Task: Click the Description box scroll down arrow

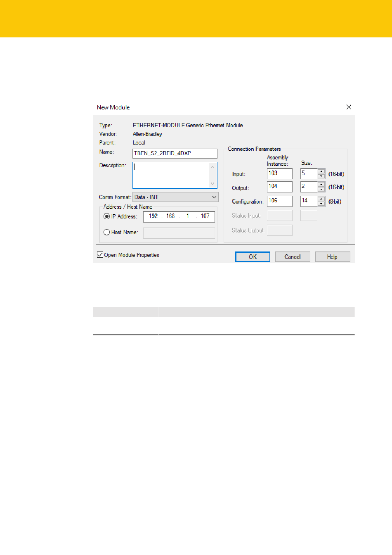Action: pyautogui.click(x=213, y=183)
